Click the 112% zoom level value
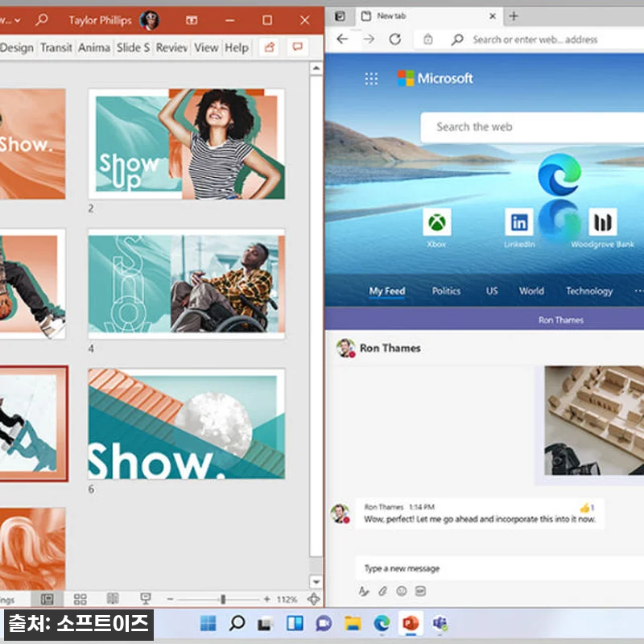644x644 pixels. click(287, 599)
